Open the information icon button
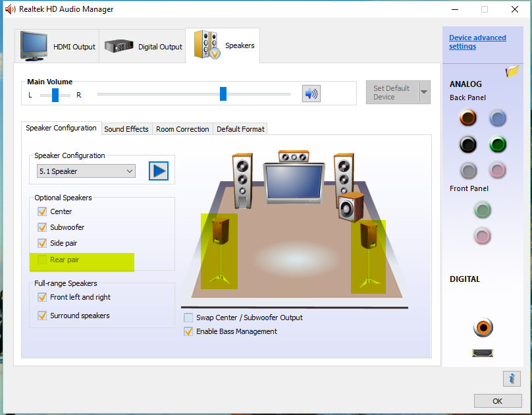 click(512, 378)
